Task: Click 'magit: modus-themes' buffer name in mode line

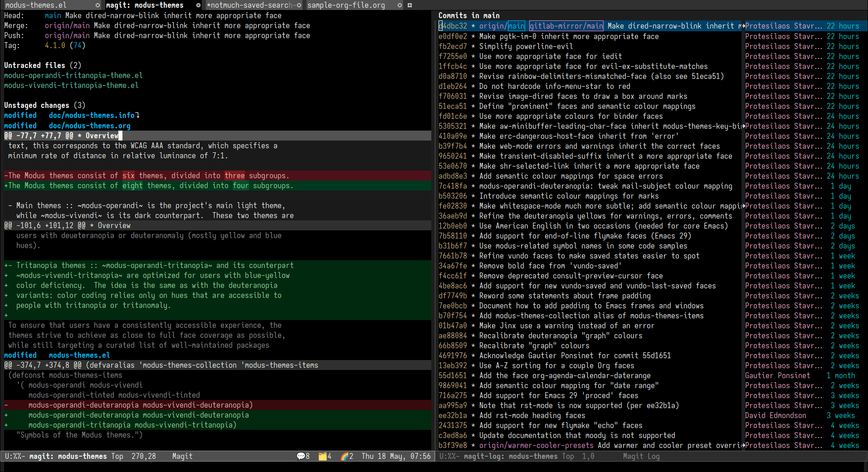Action: pyautogui.click(x=68, y=456)
